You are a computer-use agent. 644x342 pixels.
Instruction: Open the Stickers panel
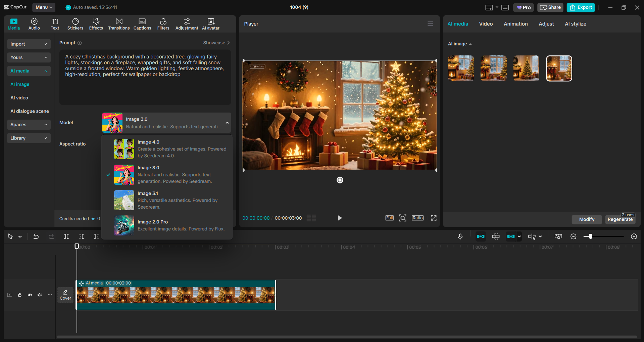(x=75, y=24)
